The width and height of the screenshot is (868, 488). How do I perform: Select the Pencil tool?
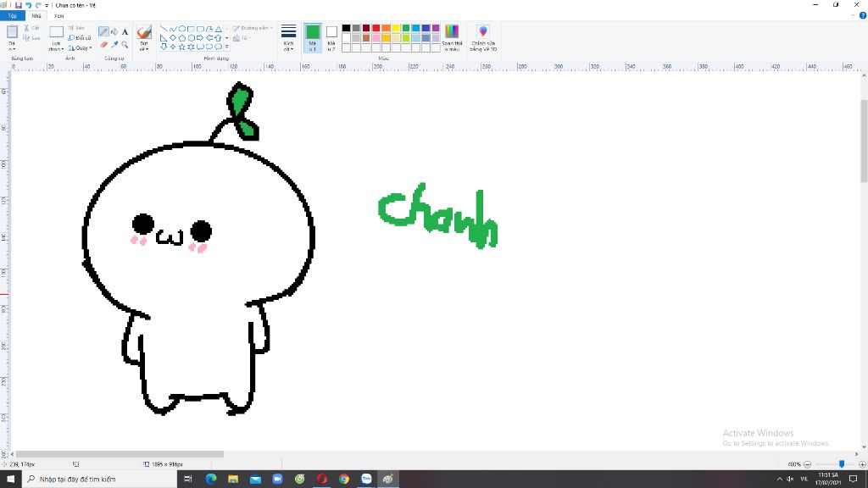[103, 32]
